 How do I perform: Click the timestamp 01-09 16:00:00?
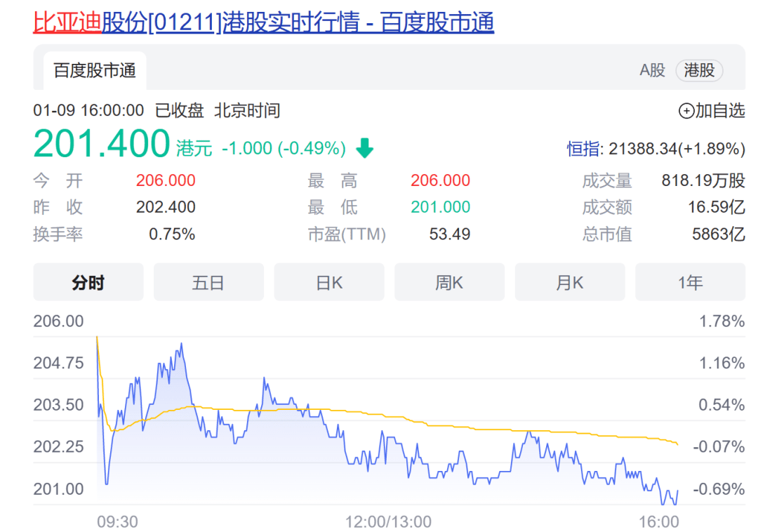point(88,110)
